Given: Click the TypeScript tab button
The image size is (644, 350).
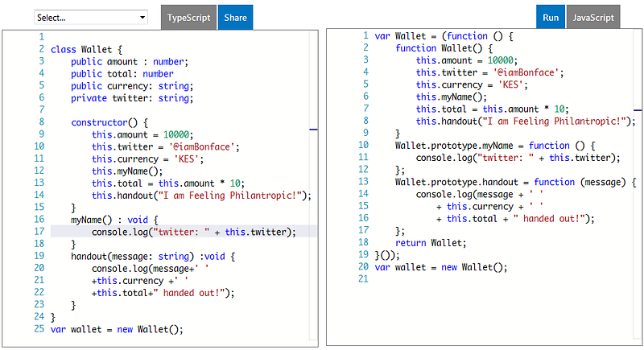Looking at the screenshot, I should (188, 18).
